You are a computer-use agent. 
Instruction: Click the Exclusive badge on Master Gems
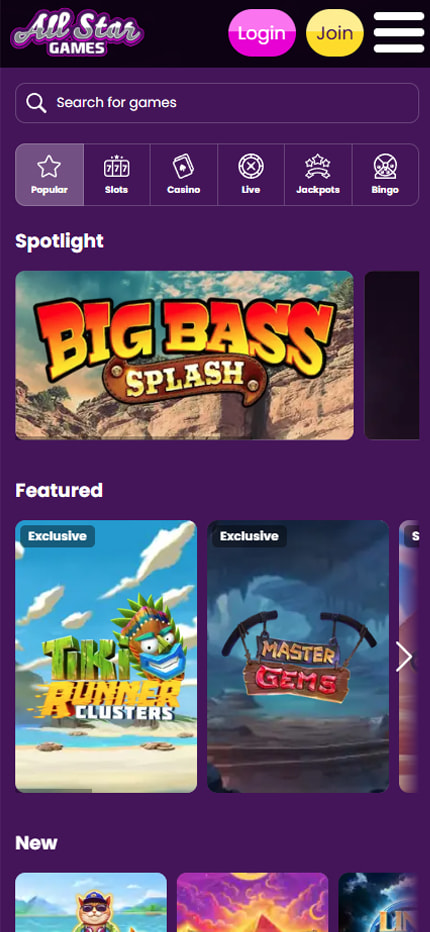tap(249, 536)
